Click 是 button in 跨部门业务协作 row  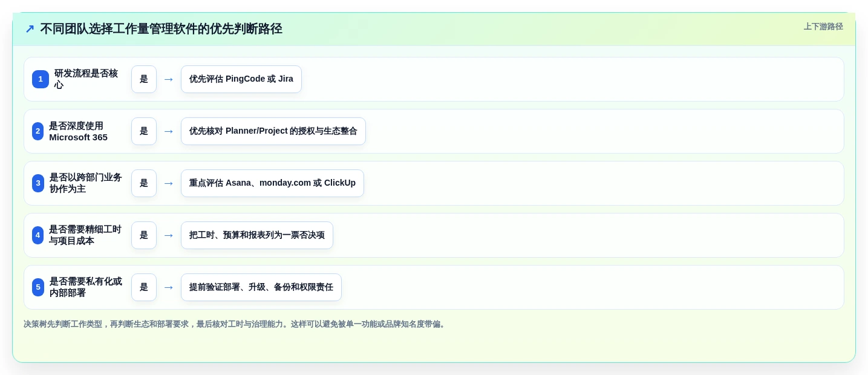coord(144,183)
